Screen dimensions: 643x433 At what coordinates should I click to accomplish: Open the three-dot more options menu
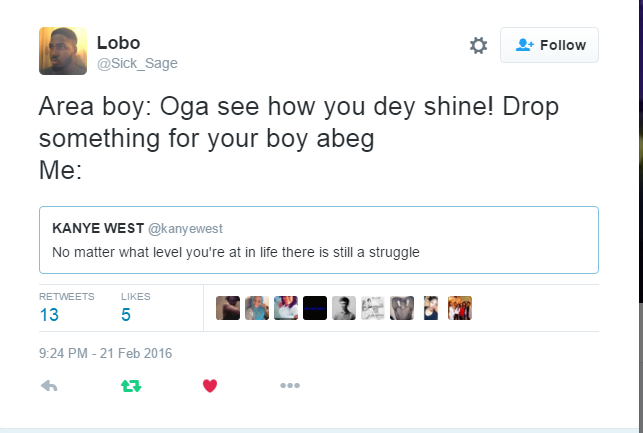[x=290, y=385]
